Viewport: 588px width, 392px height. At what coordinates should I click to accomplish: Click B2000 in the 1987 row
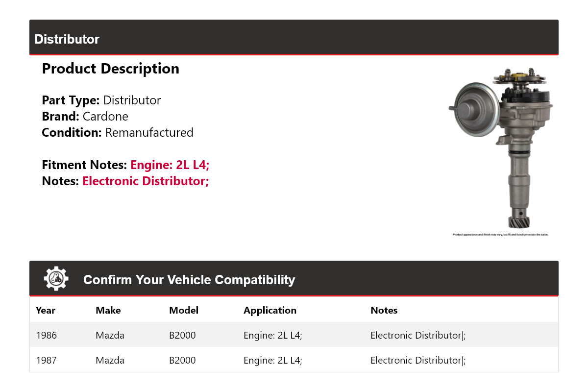click(182, 361)
